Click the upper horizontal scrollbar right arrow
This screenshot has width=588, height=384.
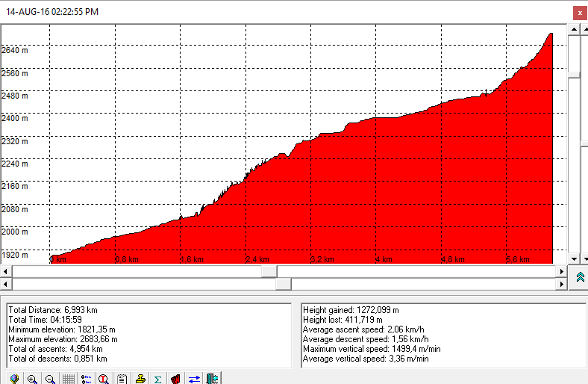[562, 270]
